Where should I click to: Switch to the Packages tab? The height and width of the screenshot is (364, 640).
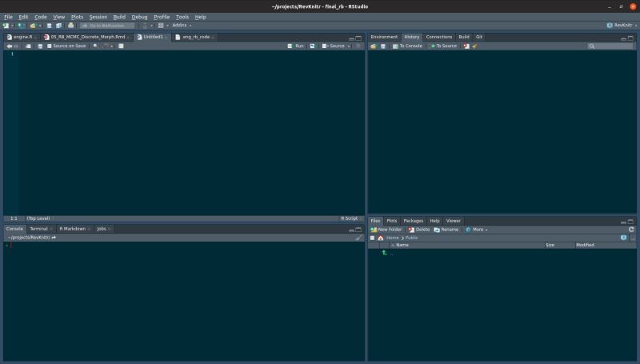(413, 221)
